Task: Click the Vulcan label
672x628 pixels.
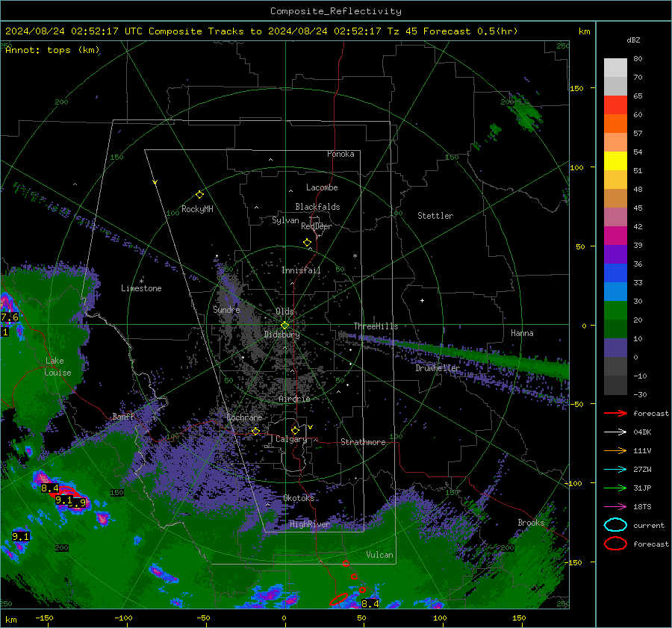Action: pyautogui.click(x=379, y=555)
